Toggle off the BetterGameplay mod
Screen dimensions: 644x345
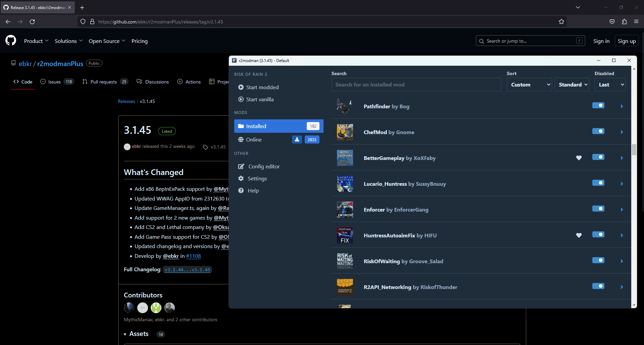(598, 157)
